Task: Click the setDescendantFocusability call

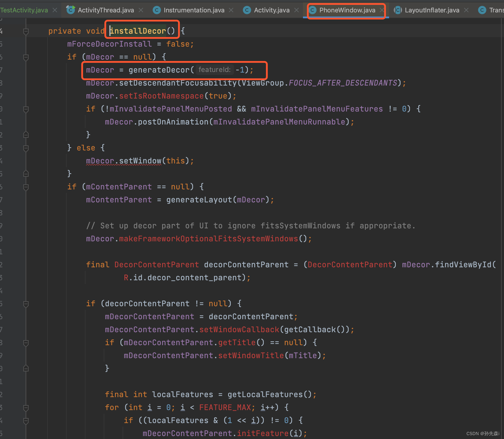Action: pyautogui.click(x=178, y=83)
